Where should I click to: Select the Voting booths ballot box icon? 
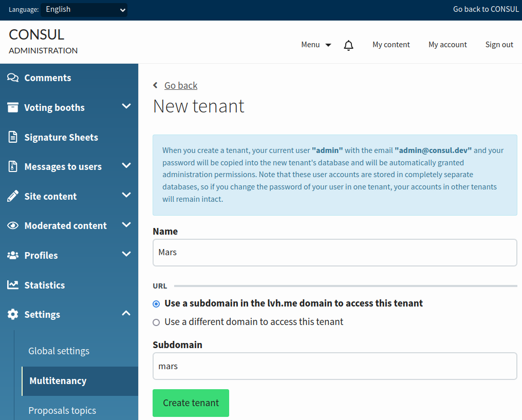pos(12,107)
